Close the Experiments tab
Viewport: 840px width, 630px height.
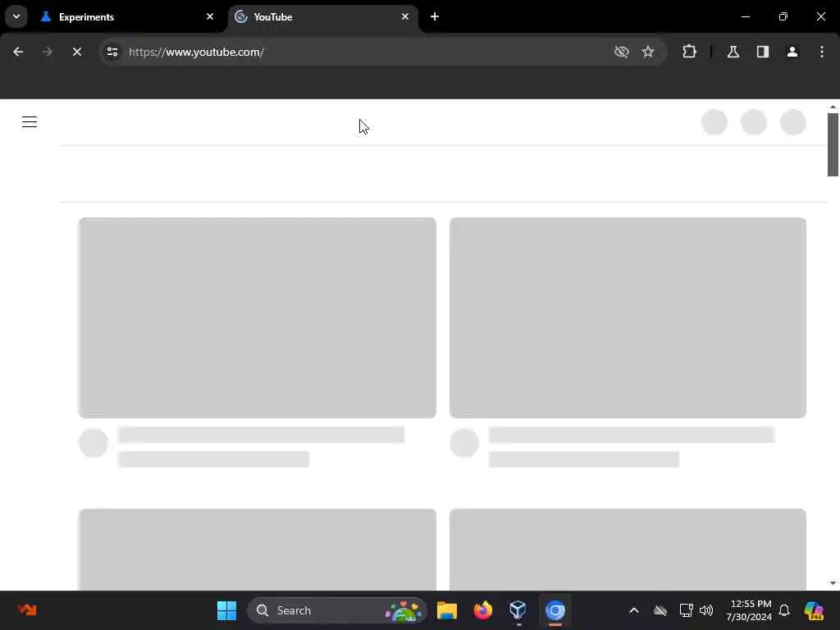tap(210, 16)
